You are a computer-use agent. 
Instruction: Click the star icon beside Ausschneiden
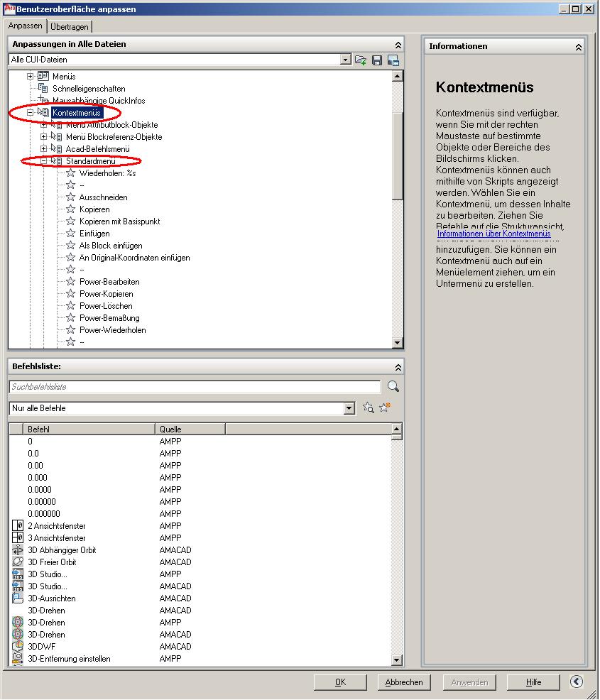70,197
